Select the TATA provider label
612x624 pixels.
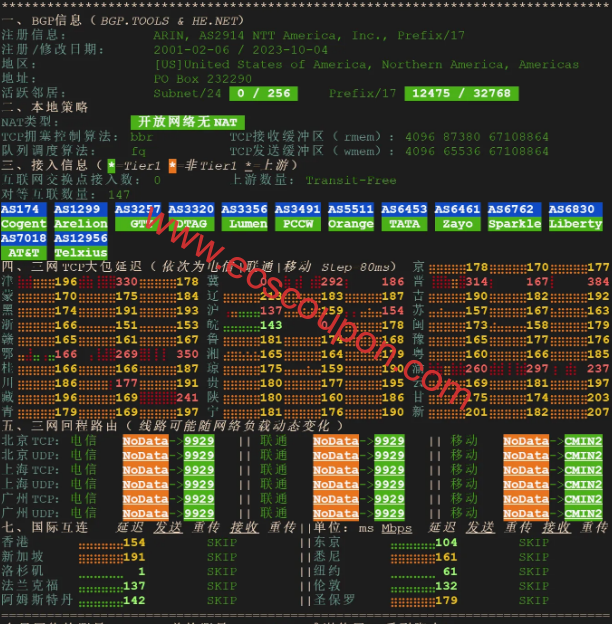404,224
